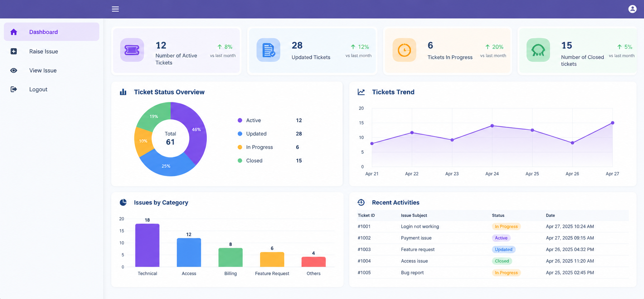
Task: Select the orange clock icon for Tickets In Progress
Action: pyautogui.click(x=404, y=50)
